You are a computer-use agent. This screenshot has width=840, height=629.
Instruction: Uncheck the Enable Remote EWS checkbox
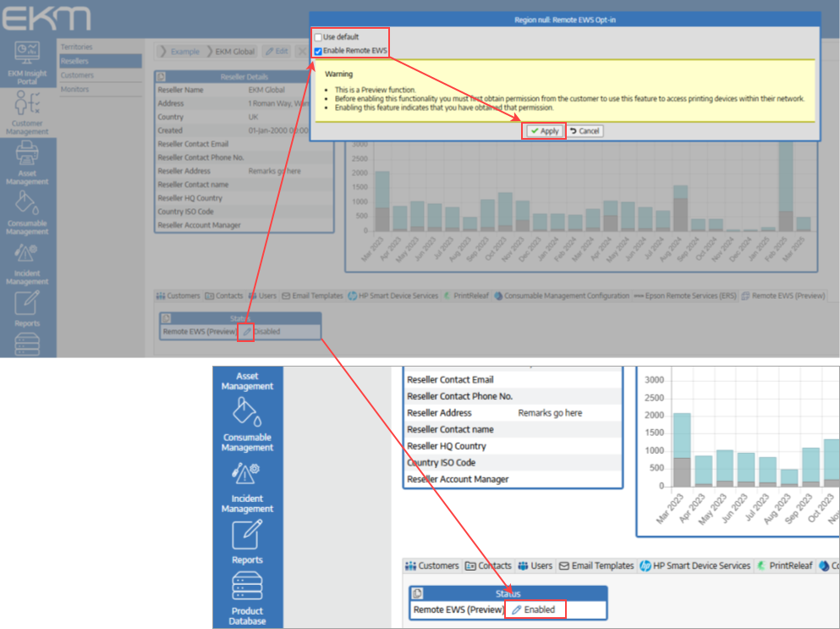[x=318, y=51]
